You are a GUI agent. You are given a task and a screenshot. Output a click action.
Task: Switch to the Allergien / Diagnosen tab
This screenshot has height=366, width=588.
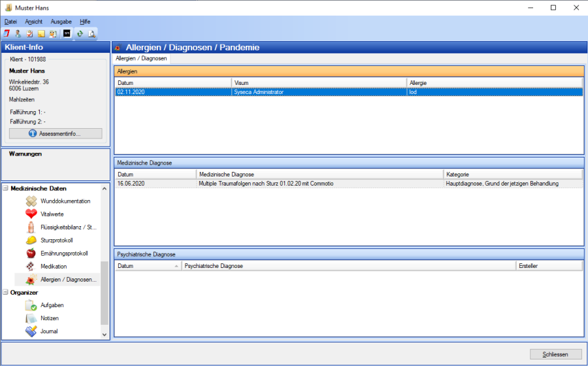pyautogui.click(x=141, y=59)
